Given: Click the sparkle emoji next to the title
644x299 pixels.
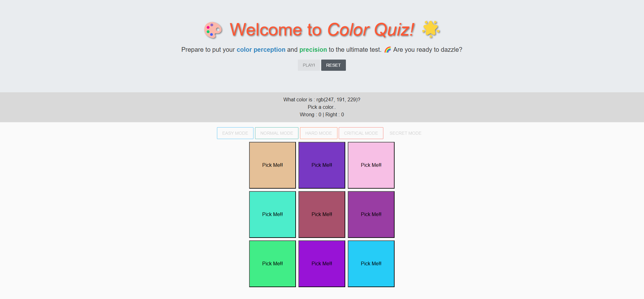Looking at the screenshot, I should pos(430,30).
